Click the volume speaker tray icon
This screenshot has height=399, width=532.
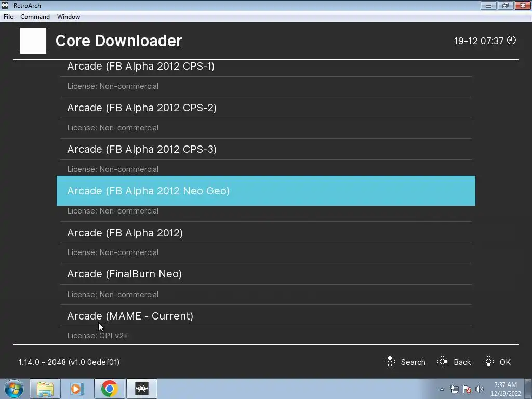[480, 389]
